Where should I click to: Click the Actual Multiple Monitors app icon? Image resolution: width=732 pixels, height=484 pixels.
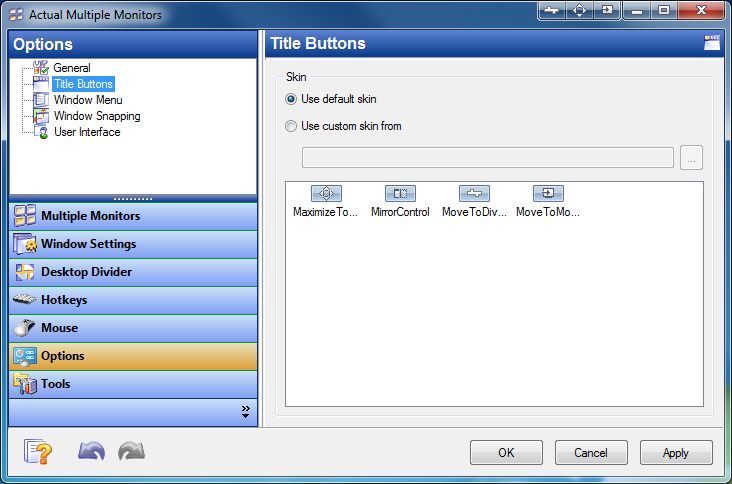pyautogui.click(x=16, y=15)
